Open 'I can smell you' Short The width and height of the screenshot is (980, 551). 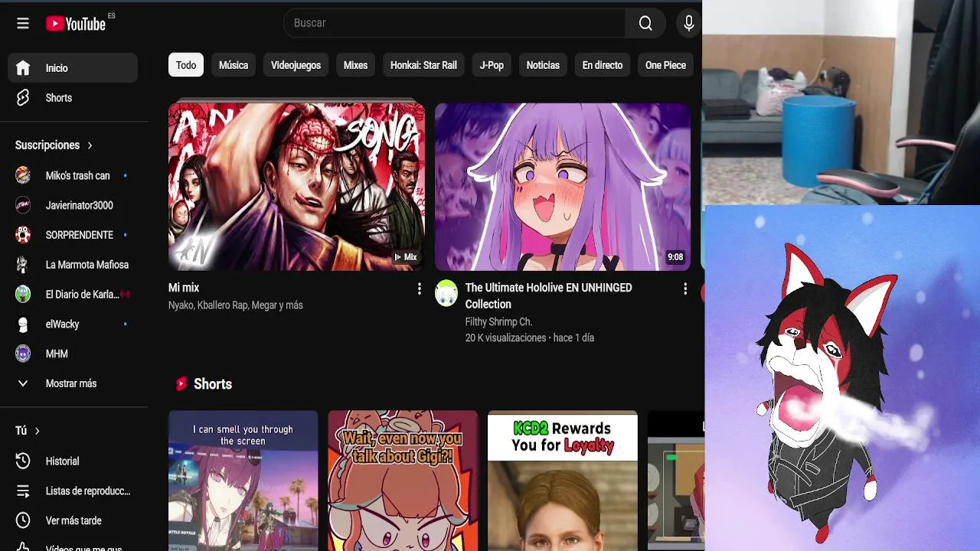(243, 481)
